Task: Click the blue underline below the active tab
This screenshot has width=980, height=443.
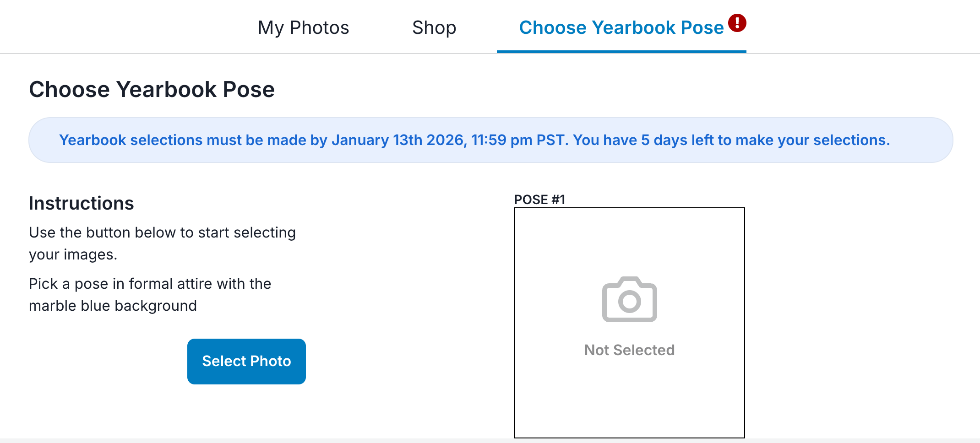Action: (x=621, y=52)
